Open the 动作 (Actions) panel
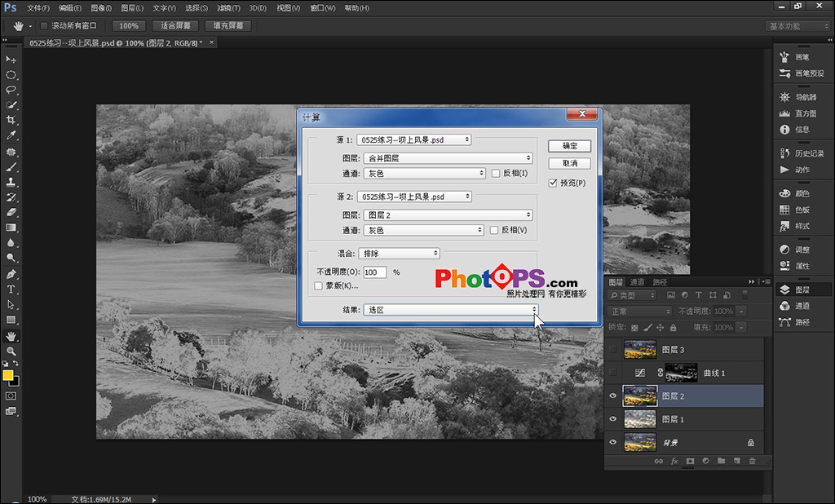The width and height of the screenshot is (835, 504). (794, 170)
